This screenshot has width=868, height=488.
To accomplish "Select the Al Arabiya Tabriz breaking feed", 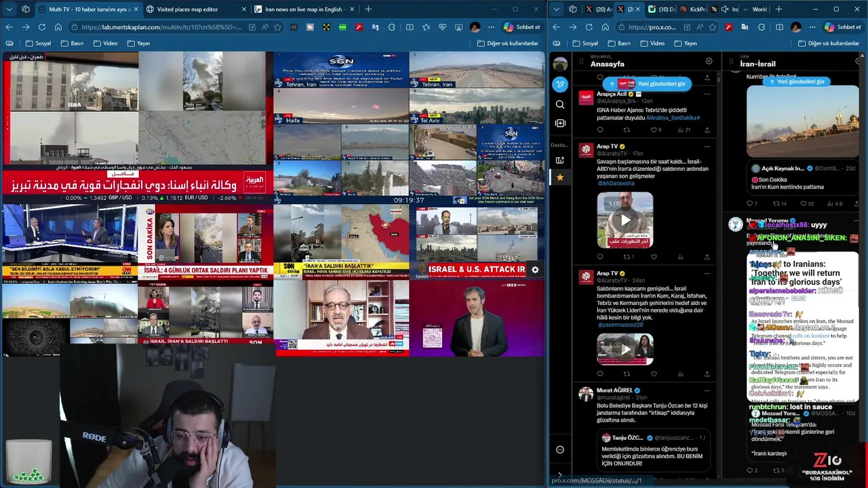I will tap(138, 127).
